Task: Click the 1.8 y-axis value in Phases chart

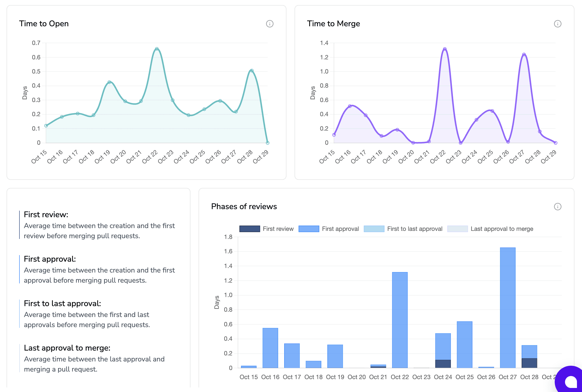Action: [x=228, y=237]
